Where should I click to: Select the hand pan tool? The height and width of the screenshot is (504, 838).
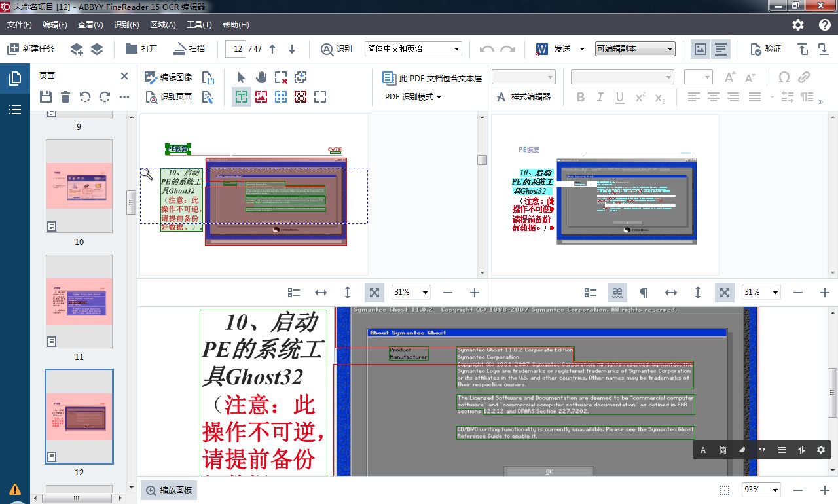(x=261, y=77)
